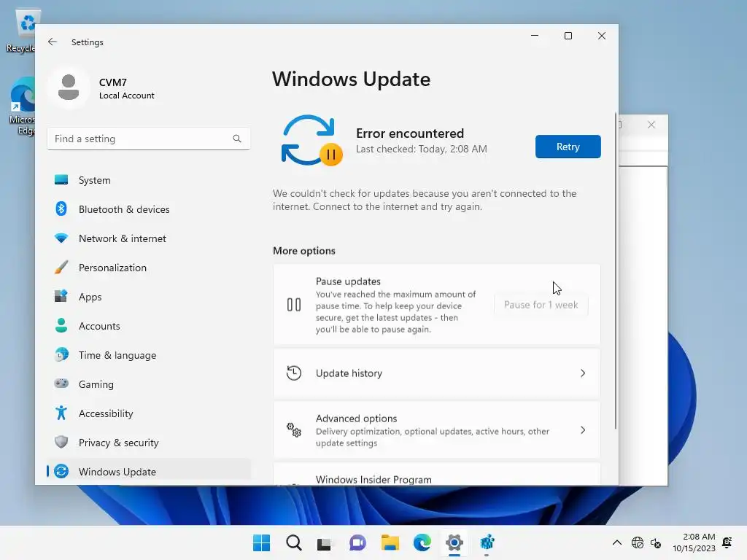Open Update history
The height and width of the screenshot is (560, 747).
(436, 373)
